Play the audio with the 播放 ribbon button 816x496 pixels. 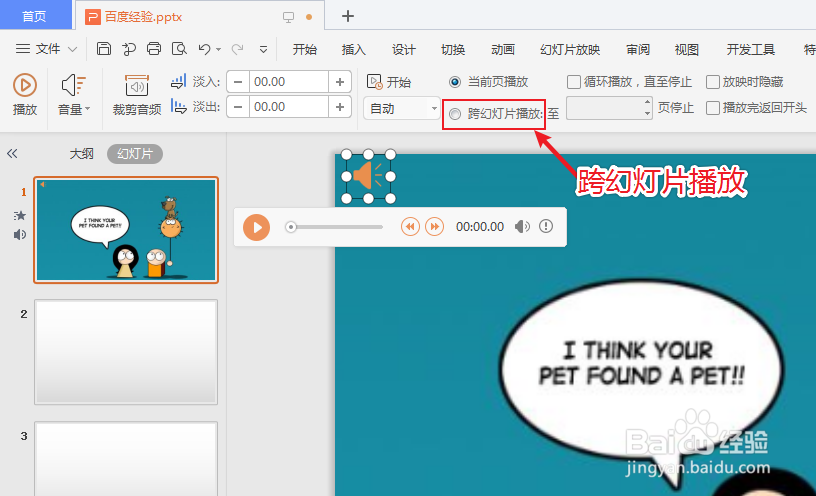click(24, 94)
